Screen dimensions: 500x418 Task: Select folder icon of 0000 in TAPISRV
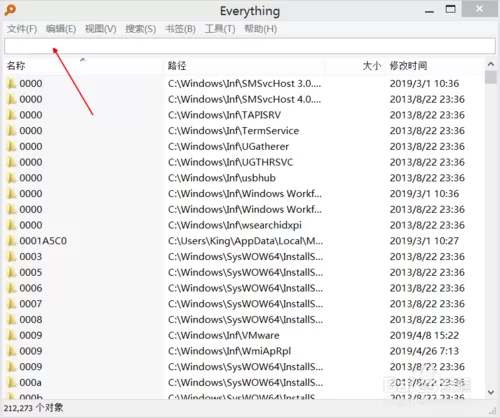pyautogui.click(x=12, y=115)
